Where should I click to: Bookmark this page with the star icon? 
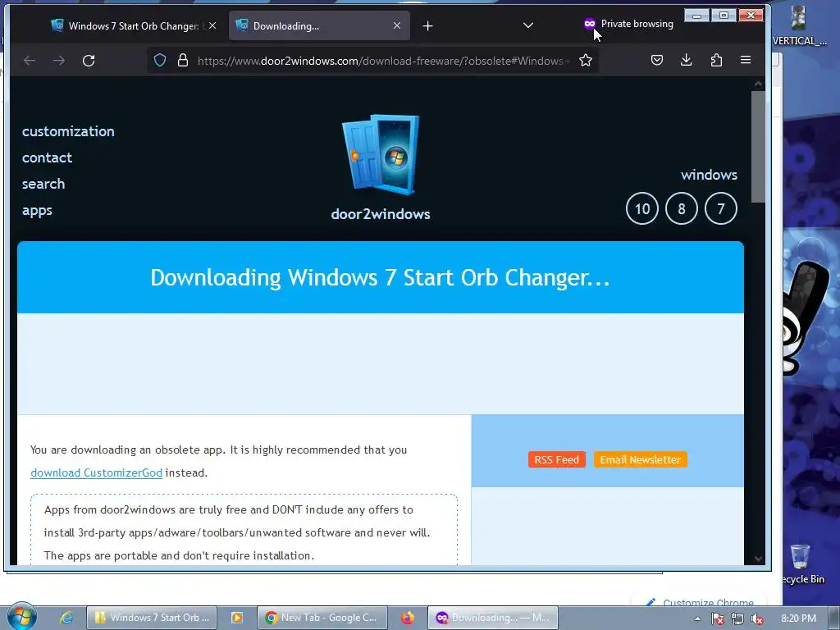[586, 60]
